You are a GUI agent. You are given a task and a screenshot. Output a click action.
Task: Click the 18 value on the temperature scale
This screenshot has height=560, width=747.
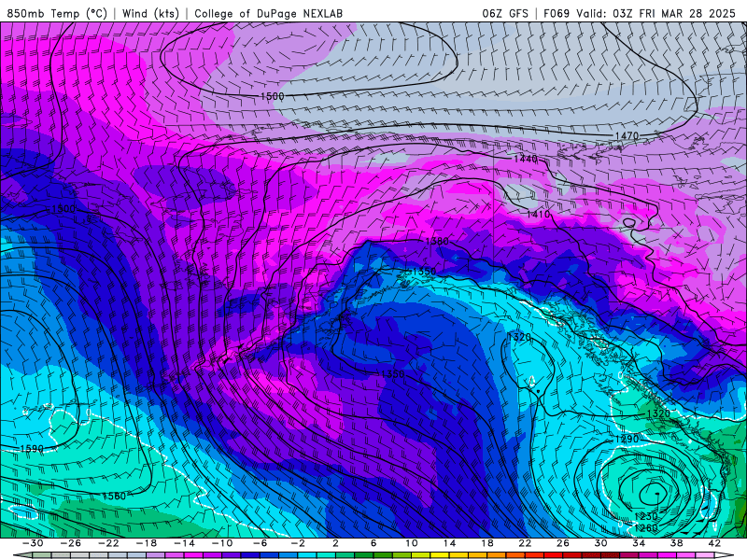pyautogui.click(x=487, y=543)
